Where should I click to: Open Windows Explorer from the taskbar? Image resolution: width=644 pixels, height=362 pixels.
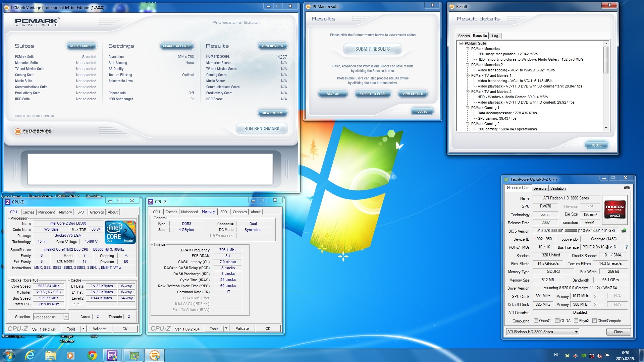point(51,355)
